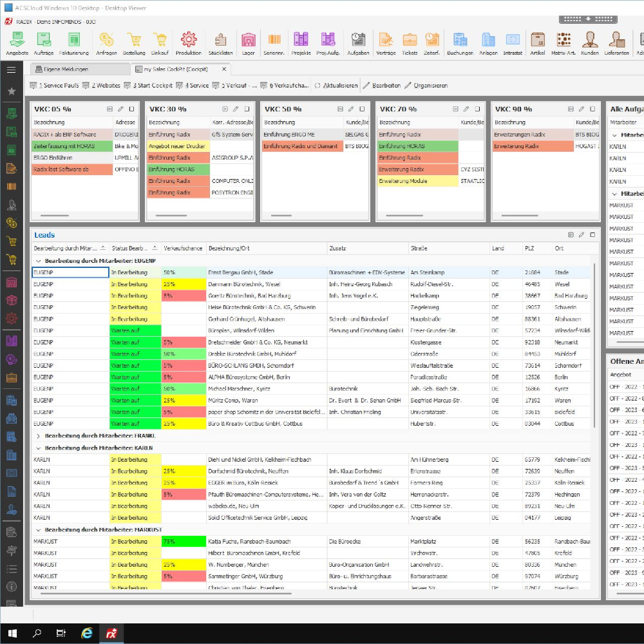Edit the VKC 05 % widget
This screenshot has width=644, height=644.
pyautogui.click(x=120, y=109)
